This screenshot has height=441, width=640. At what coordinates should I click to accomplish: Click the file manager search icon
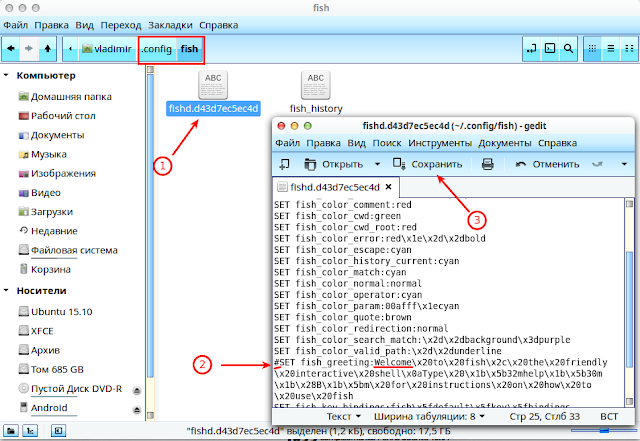coord(568,49)
